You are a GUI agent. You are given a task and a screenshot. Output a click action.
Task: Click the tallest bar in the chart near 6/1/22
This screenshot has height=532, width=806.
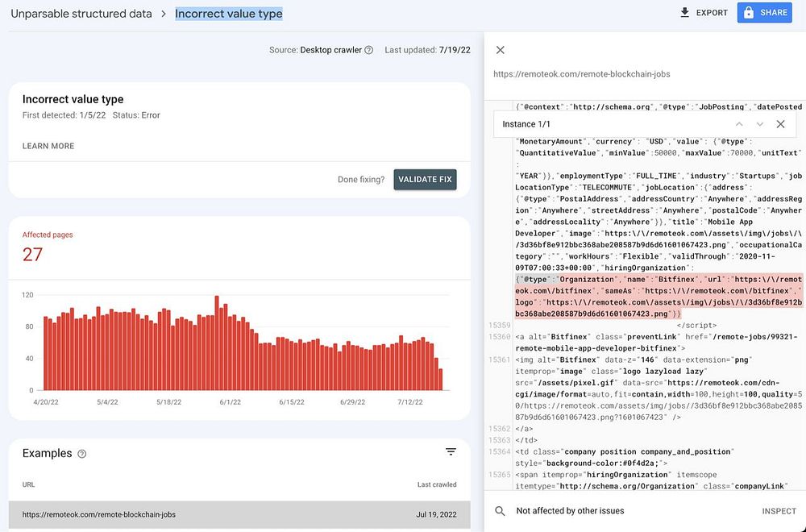click(217, 343)
